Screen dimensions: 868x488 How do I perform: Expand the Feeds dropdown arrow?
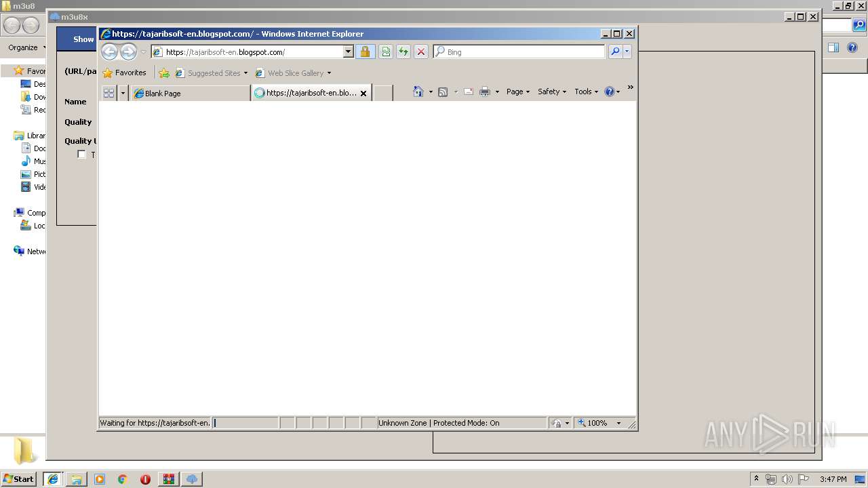tap(456, 91)
